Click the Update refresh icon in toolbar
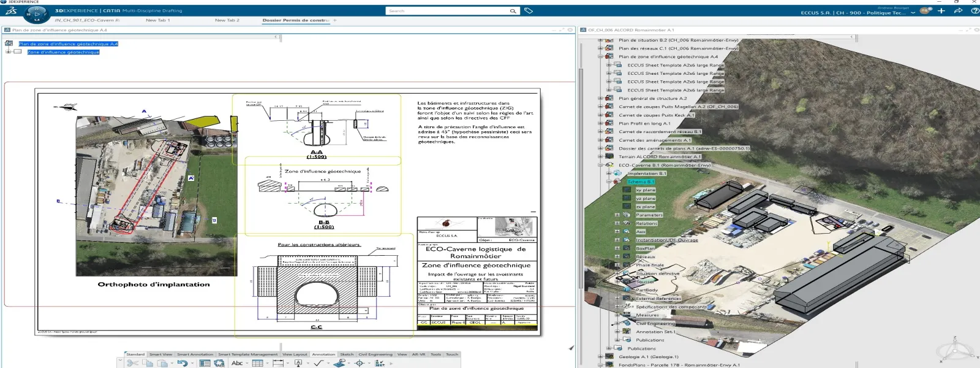This screenshot has height=368, width=980. 221,363
